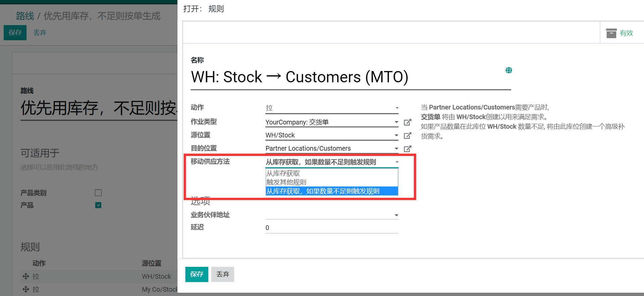The width and height of the screenshot is (644, 296).
Task: Click the archive box icon next to 有效
Action: pyautogui.click(x=611, y=33)
